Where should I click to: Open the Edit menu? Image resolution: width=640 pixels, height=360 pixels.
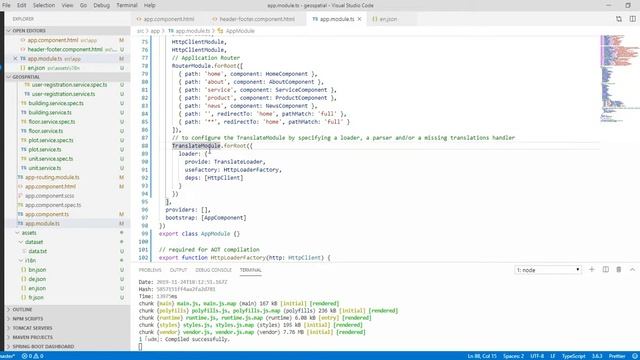point(21,5)
